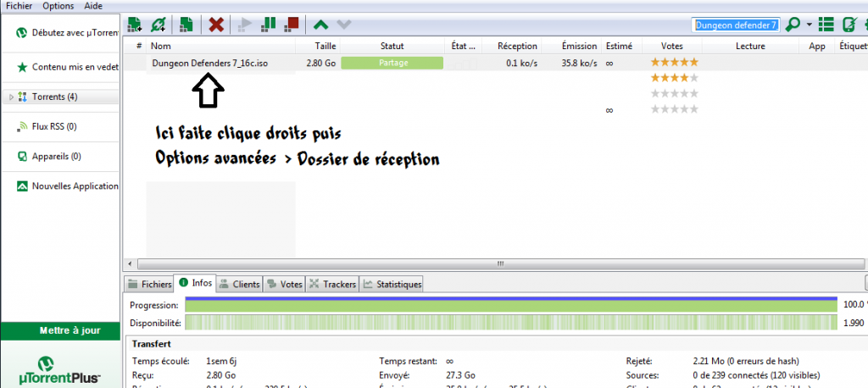Click the four gold stars rating
The width and height of the screenshot is (868, 388).
coord(674,78)
